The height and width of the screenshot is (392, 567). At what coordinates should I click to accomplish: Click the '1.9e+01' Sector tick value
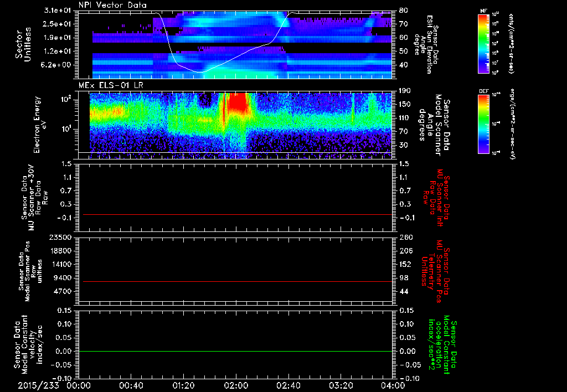[57, 38]
